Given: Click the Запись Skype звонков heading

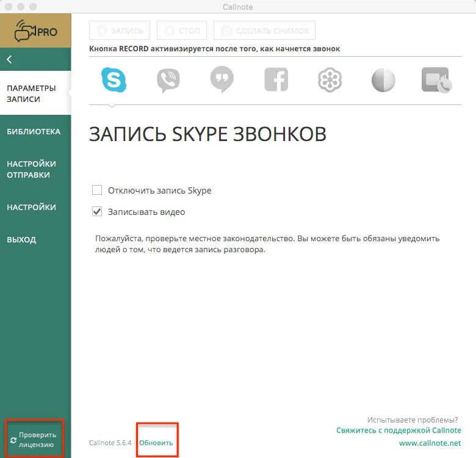Looking at the screenshot, I should click(207, 134).
